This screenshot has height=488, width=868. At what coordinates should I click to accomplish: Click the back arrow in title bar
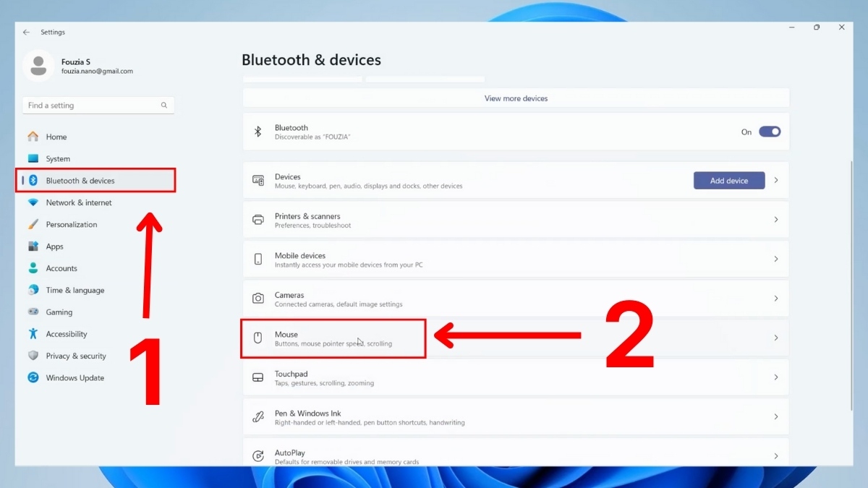26,33
